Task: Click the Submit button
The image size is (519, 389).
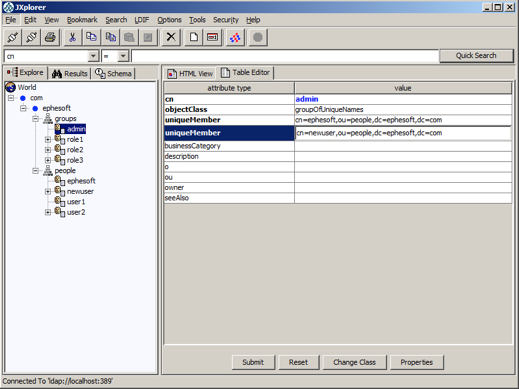Action: pos(253,362)
